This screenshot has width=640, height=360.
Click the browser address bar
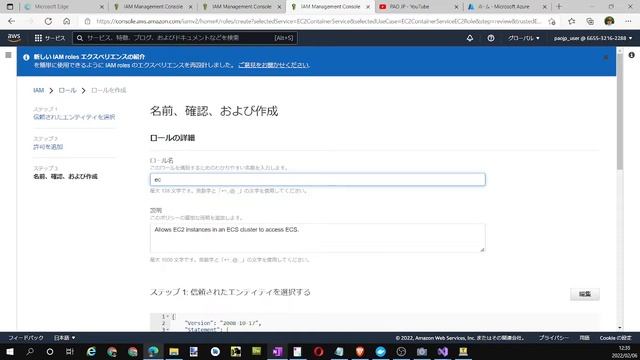(318, 21)
